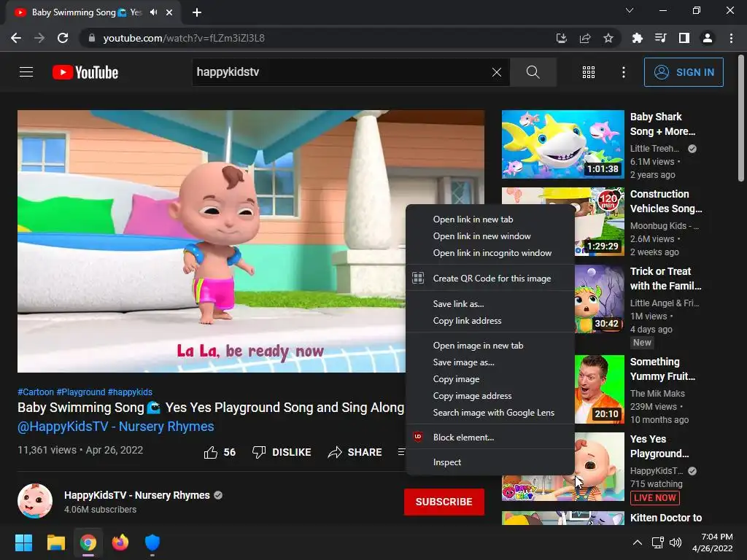Choose Block element... entry
This screenshot has height=560, width=747.
(490, 437)
